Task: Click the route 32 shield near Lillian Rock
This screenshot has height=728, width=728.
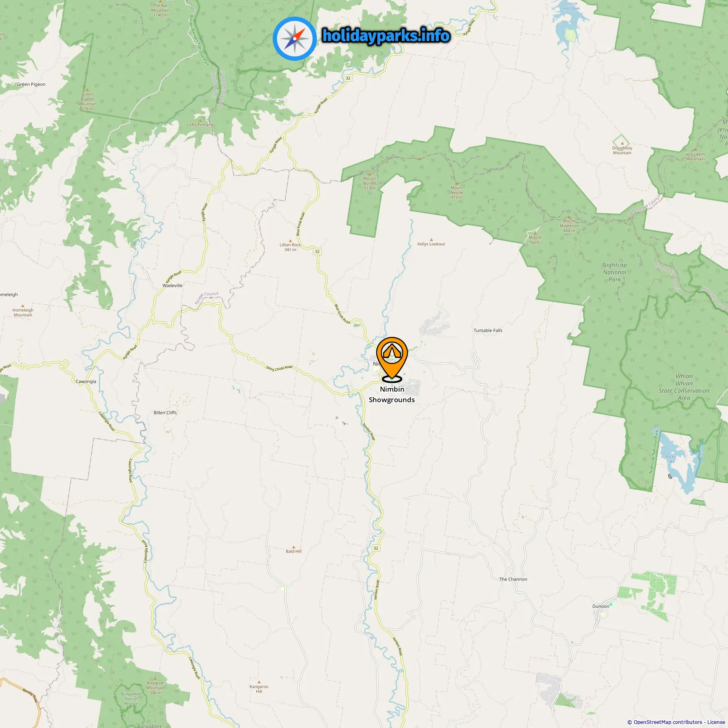Action: (x=317, y=251)
